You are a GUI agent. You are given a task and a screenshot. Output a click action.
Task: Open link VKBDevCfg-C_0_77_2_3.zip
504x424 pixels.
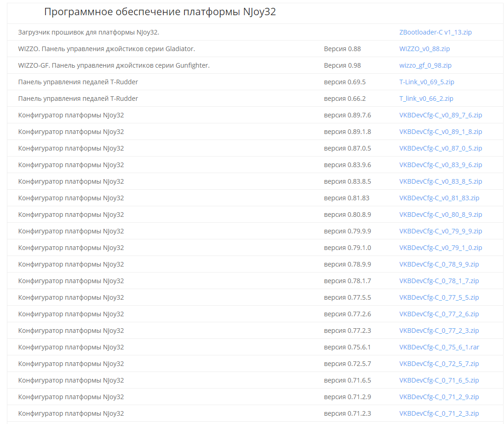coord(439,331)
